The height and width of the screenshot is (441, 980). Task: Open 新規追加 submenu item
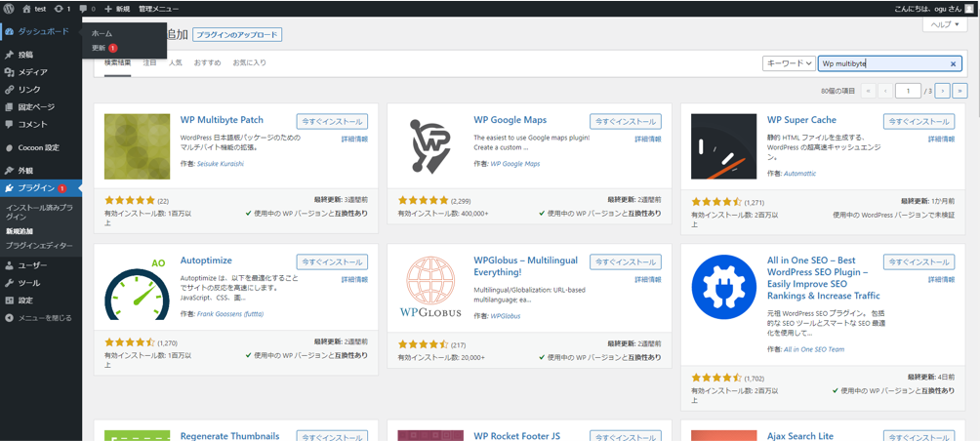pyautogui.click(x=20, y=231)
